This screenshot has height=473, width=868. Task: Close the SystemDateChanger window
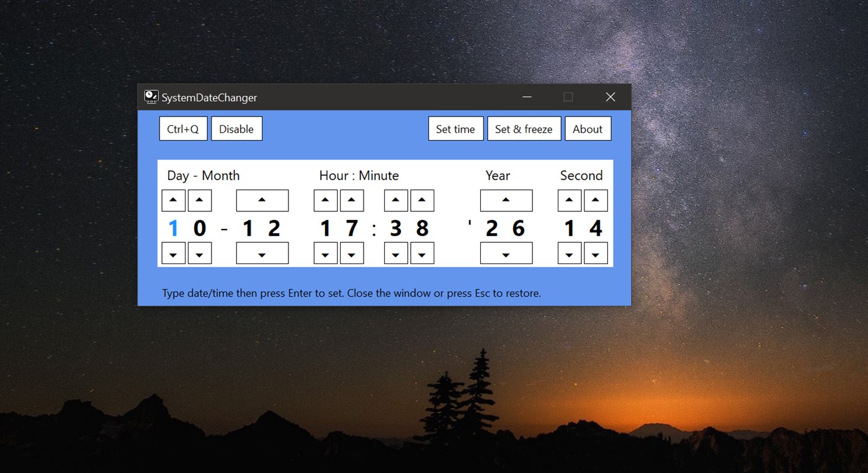(x=611, y=97)
